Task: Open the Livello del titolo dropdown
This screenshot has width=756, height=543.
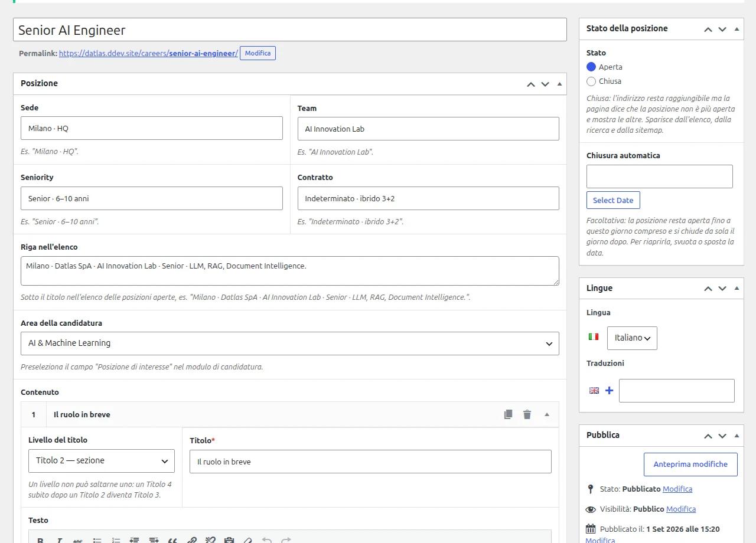Action: 102,461
